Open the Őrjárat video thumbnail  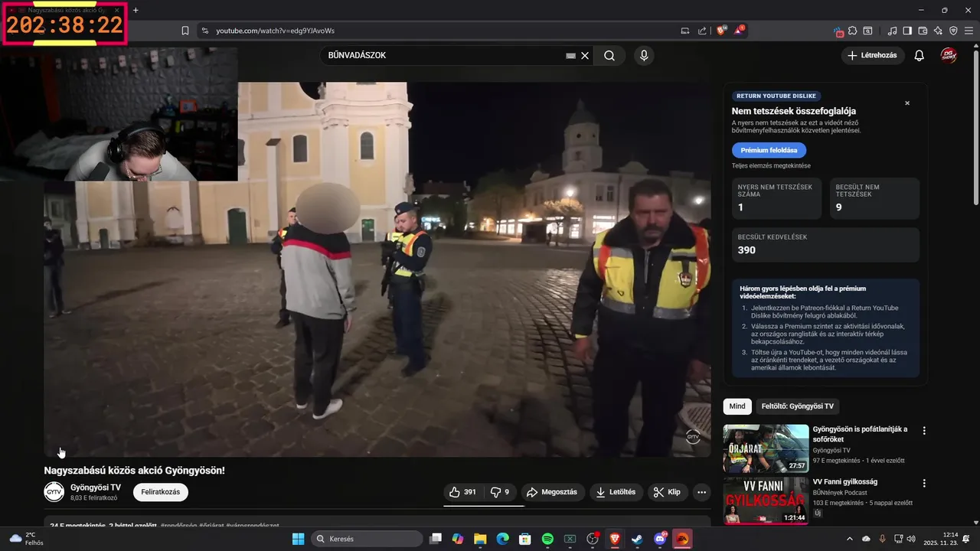coord(766,448)
